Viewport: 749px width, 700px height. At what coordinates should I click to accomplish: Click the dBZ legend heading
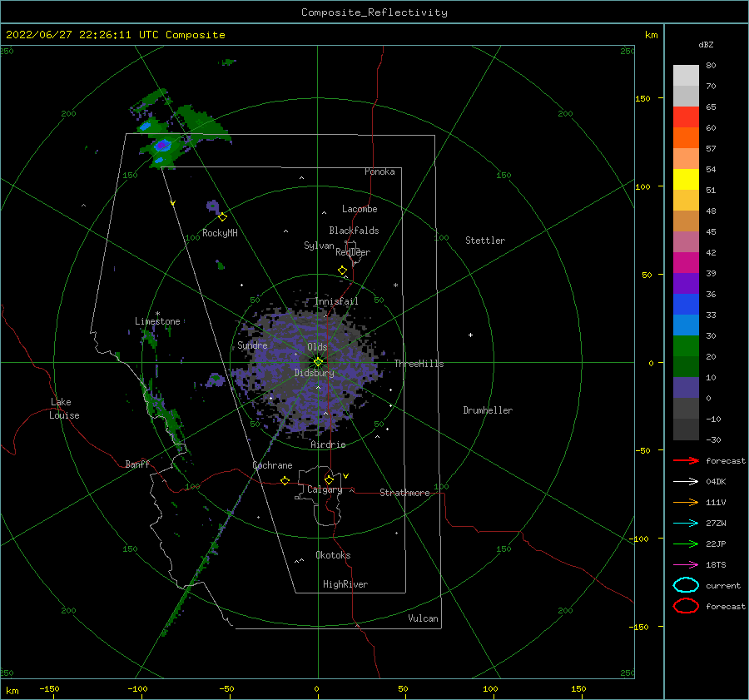tap(706, 45)
